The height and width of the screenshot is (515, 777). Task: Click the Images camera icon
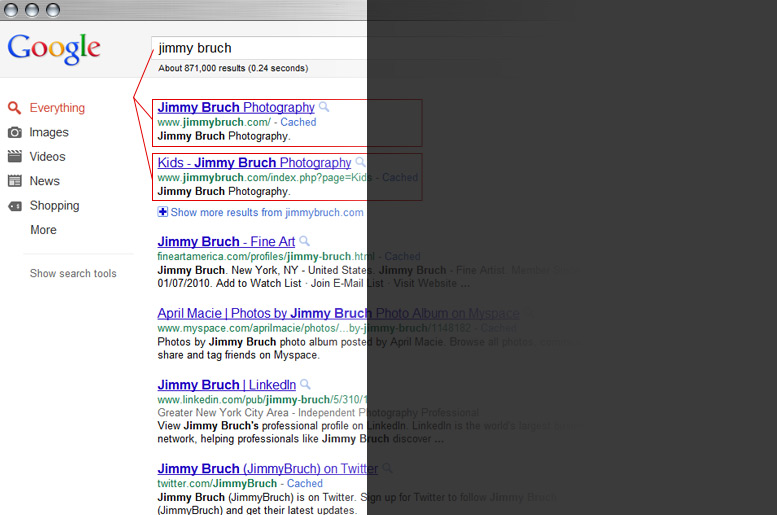tap(15, 132)
